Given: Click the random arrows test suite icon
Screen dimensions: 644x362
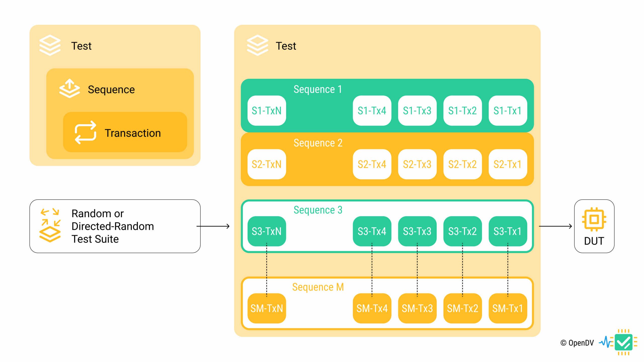Looking at the screenshot, I should click(x=50, y=225).
